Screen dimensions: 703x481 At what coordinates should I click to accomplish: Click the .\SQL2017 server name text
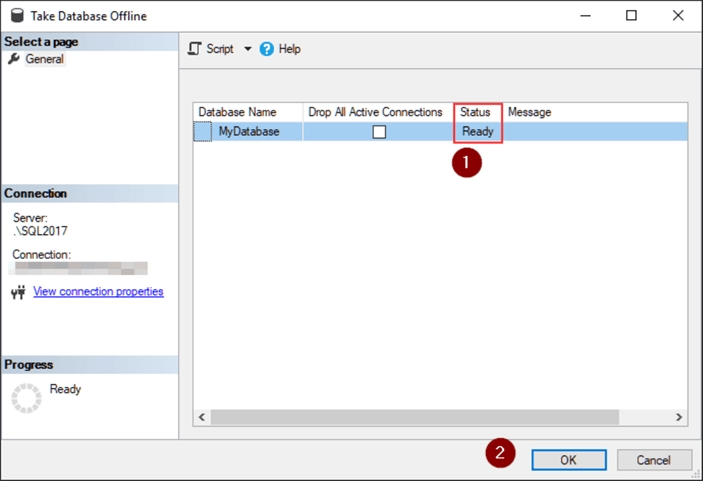click(x=40, y=231)
